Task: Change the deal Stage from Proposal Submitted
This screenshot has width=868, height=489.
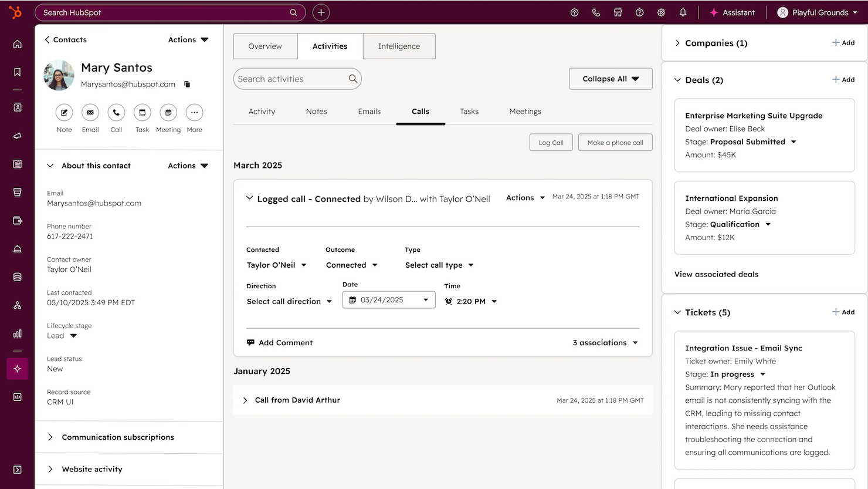Action: tap(794, 141)
